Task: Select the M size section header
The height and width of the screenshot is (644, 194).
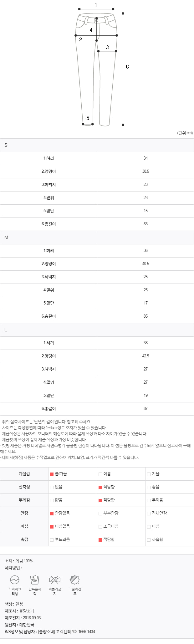Action: (x=97, y=238)
